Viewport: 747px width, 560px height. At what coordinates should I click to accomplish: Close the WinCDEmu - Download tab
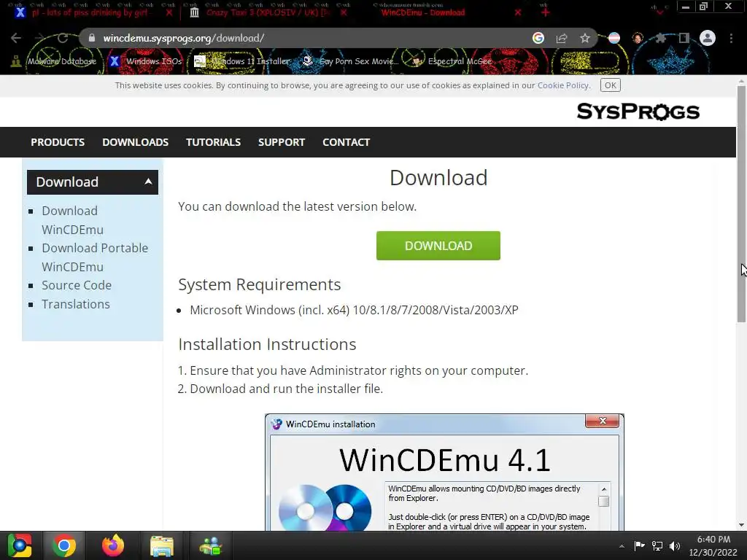click(x=518, y=13)
